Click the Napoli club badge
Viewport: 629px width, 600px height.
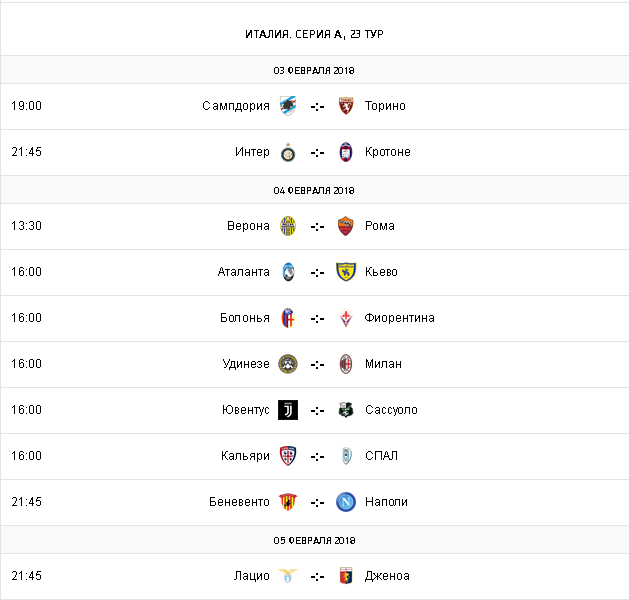[346, 502]
